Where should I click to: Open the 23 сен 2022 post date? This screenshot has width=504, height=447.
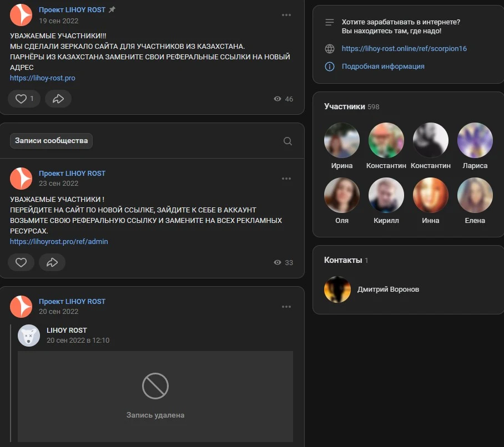click(58, 184)
